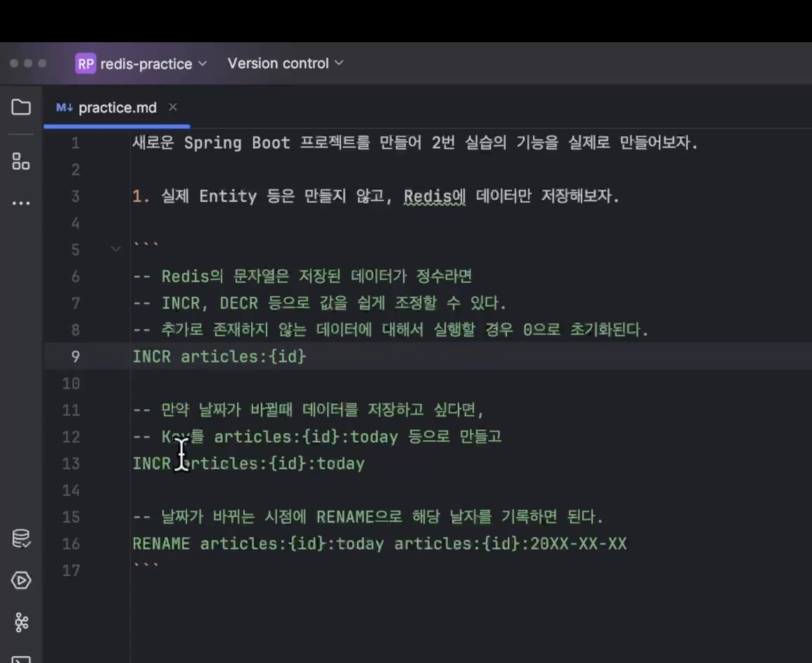Close the practice.md tab

click(x=173, y=107)
